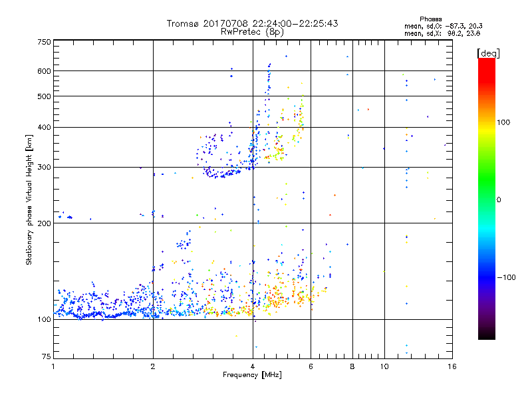532x399 pixels.
Task: Click the black bottom of the phase colorbar
Action: click(x=487, y=335)
